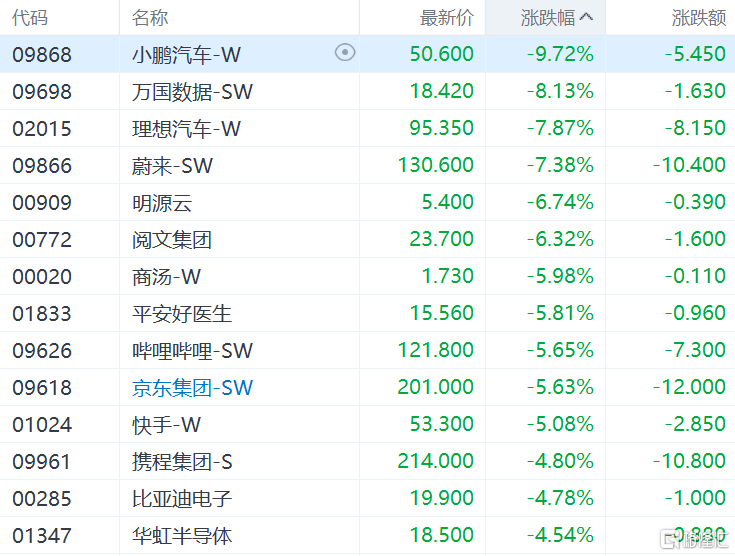This screenshot has width=735, height=556.
Task: Select the 蔚来-SW name
Action: click(172, 166)
